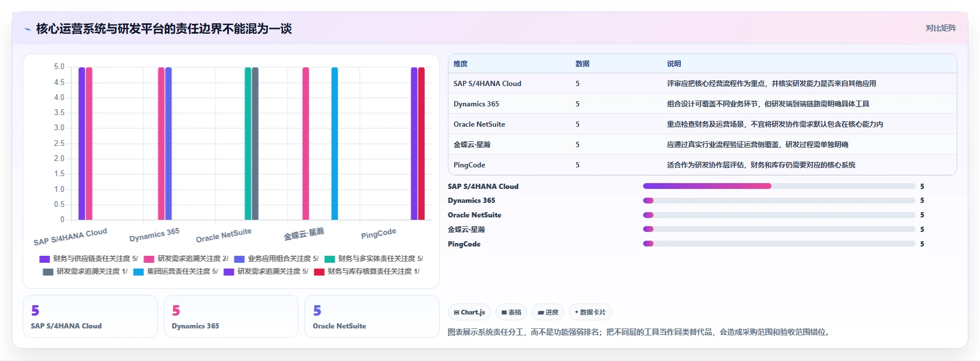The height and width of the screenshot is (361, 980).
Task: Click the description starting with 应通过真实行业流程
Action: [758, 145]
